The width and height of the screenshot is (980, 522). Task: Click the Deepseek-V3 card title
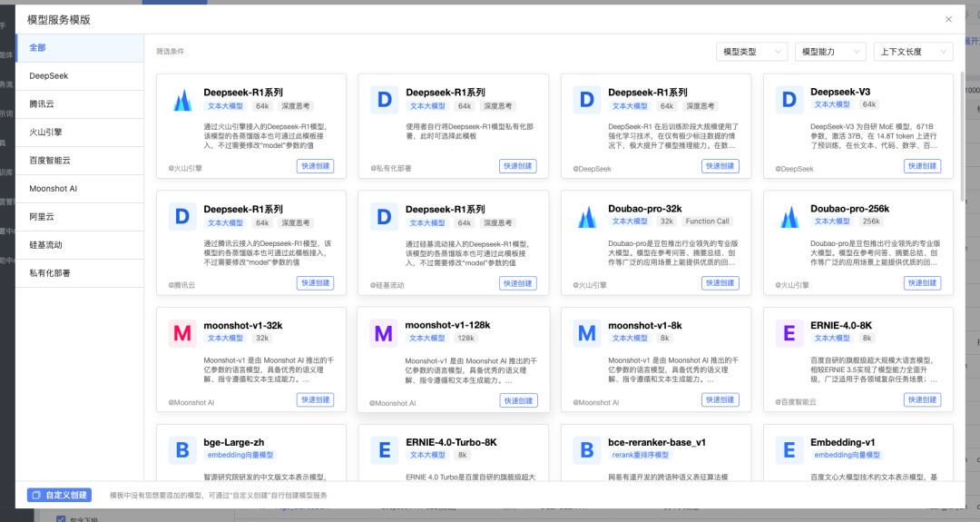(840, 92)
